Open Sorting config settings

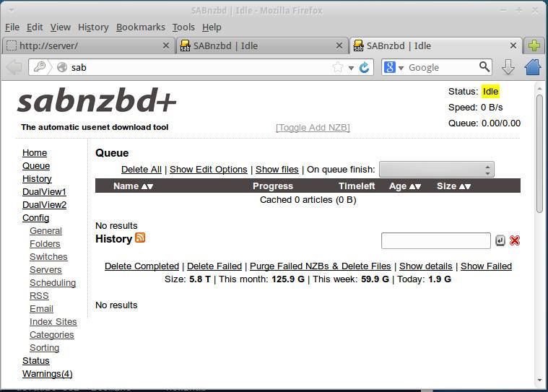point(44,348)
